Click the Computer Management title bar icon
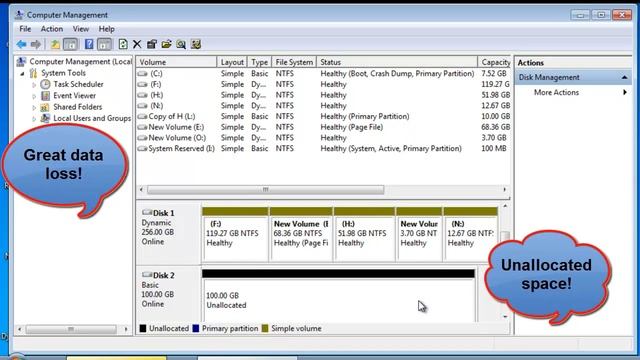 [x=19, y=15]
